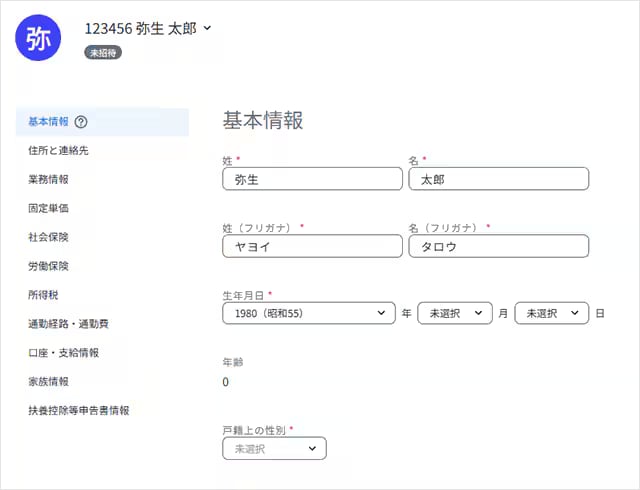Select 基本情報 in the sidebar
This screenshot has width=640, height=490.
[48, 122]
